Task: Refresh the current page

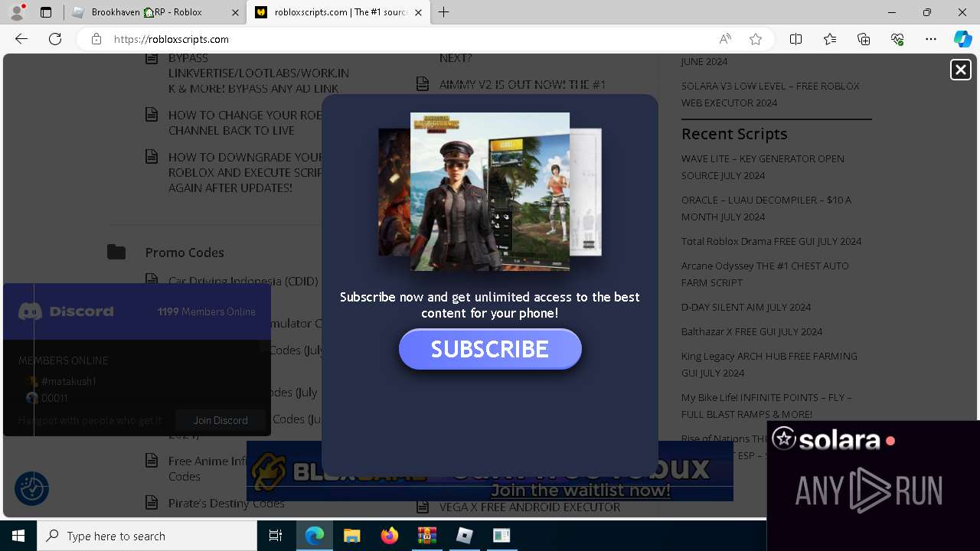Action: click(x=55, y=39)
